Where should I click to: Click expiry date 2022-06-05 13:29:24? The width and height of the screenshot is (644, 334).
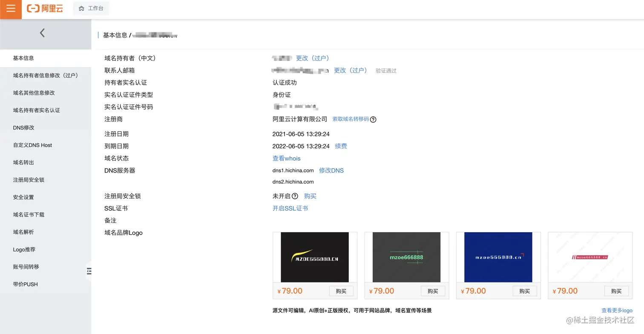tap(301, 146)
